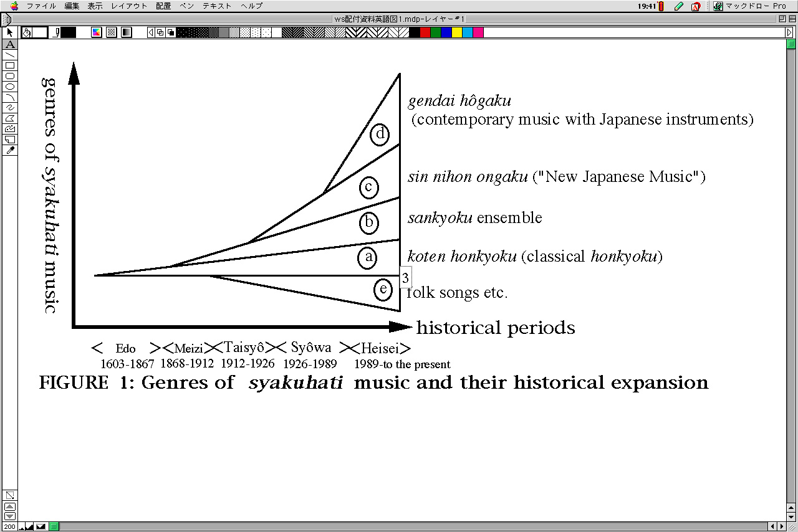This screenshot has width=798, height=532.
Task: Select the Rounded Rectangle tool
Action: click(x=9, y=76)
